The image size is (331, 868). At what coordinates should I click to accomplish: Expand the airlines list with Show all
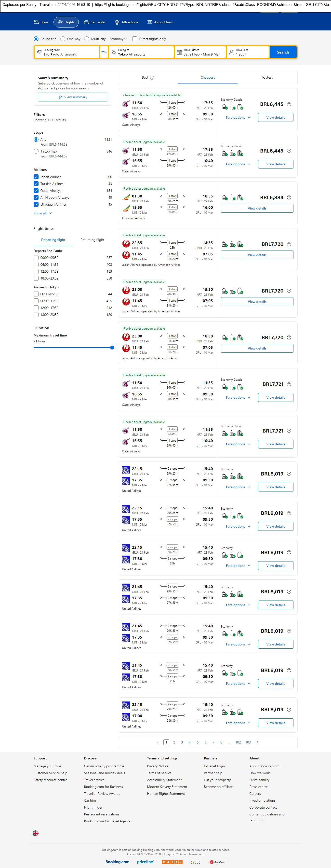tap(43, 213)
